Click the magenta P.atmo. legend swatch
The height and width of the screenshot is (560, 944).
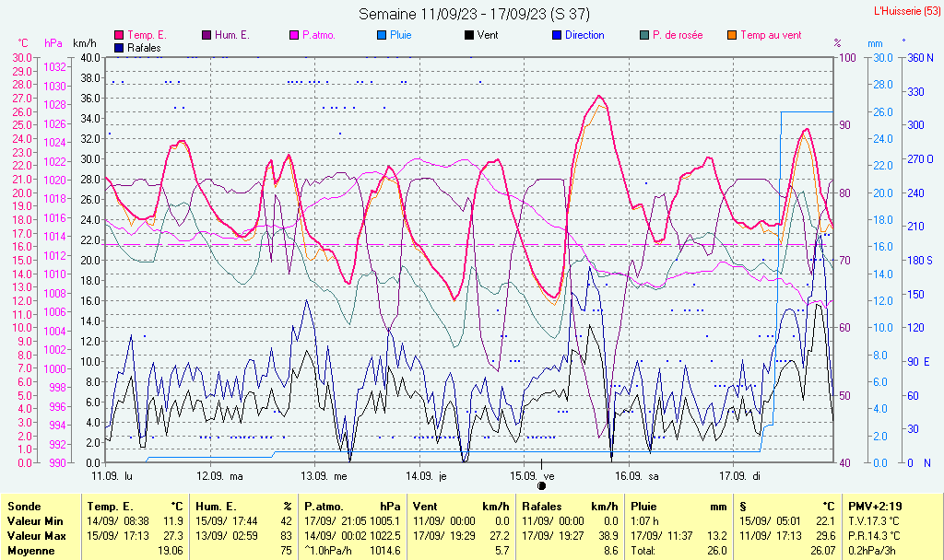[294, 36]
